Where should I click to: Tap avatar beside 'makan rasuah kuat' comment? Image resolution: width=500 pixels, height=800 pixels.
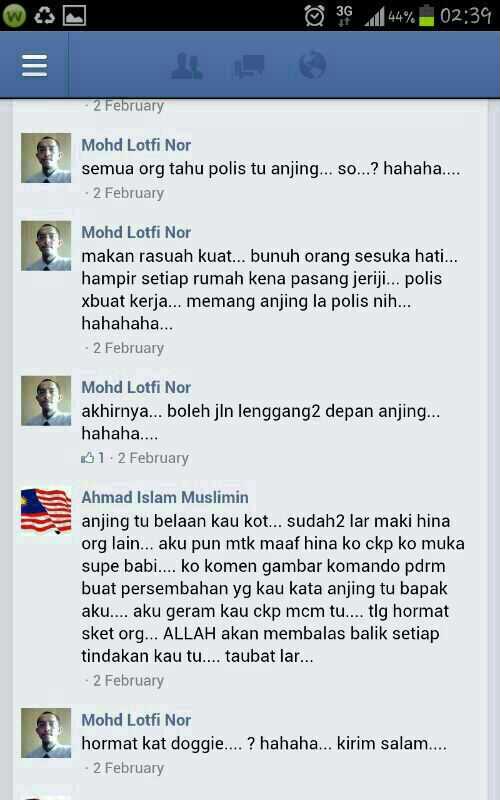coord(46,246)
